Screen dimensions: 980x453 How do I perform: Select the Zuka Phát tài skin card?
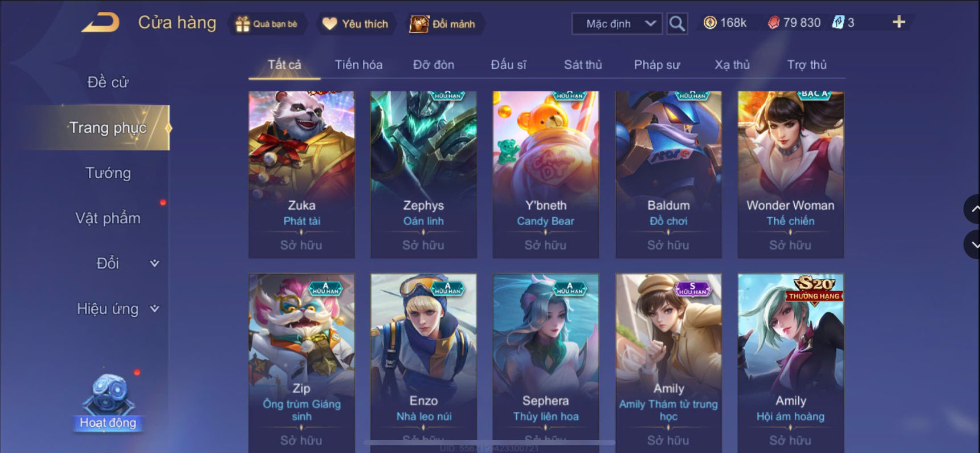[301, 174]
